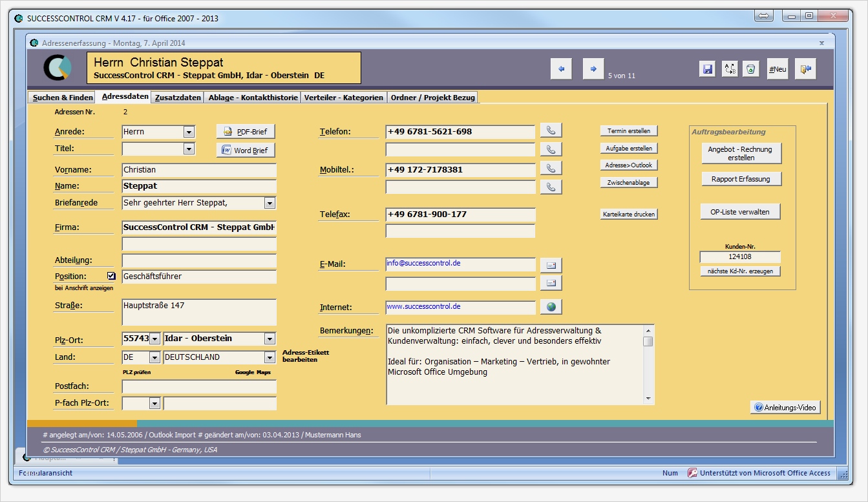Click the Bemerkungen scrollbar down arrow
This screenshot has height=502, width=868.
click(x=649, y=399)
